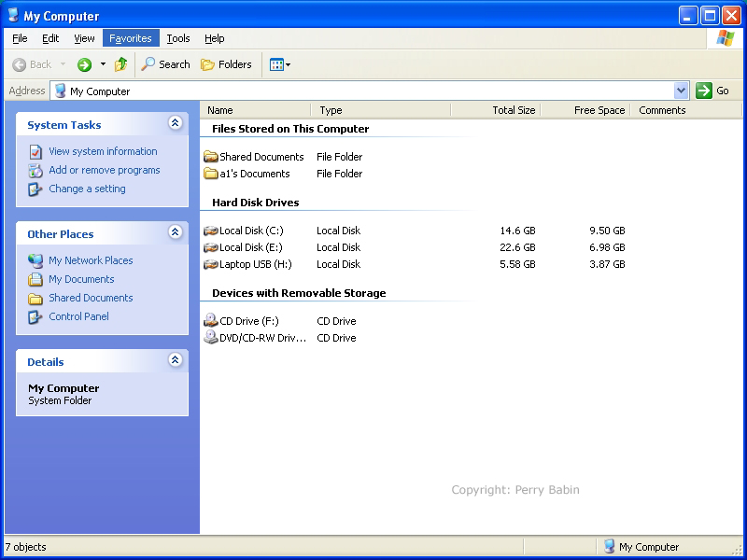Collapse the Other Places panel
Viewport: 747px width, 560px height.
175,231
